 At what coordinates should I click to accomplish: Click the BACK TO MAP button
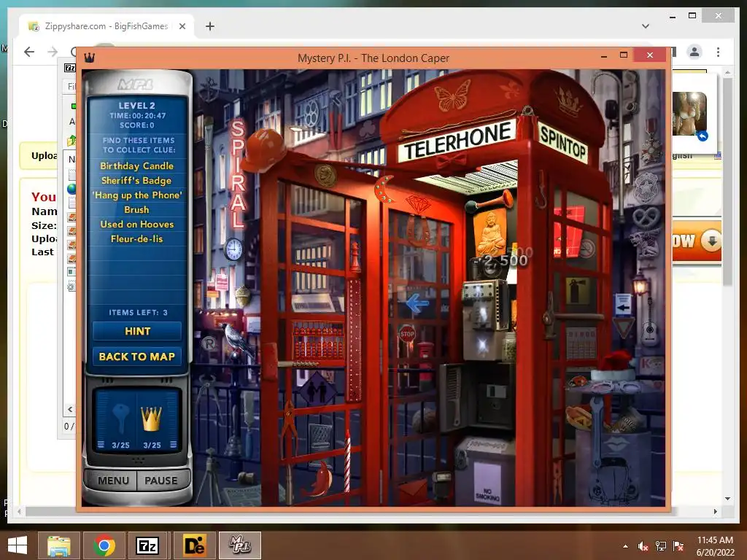click(137, 357)
